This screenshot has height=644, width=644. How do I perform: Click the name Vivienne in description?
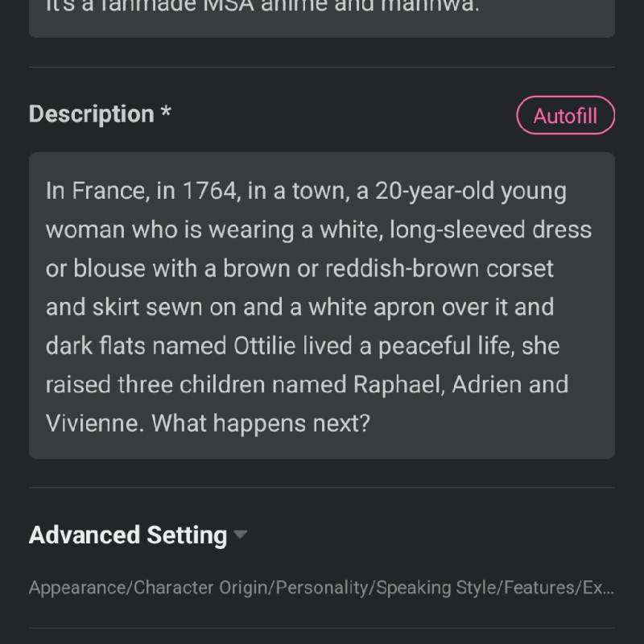(94, 423)
